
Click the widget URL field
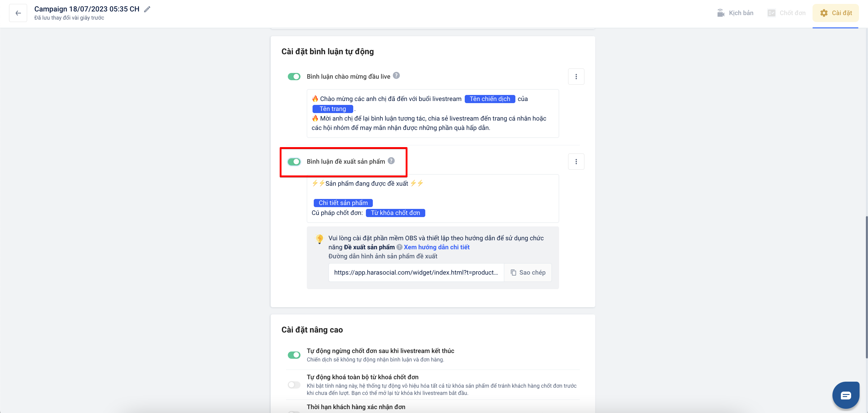[416, 273]
